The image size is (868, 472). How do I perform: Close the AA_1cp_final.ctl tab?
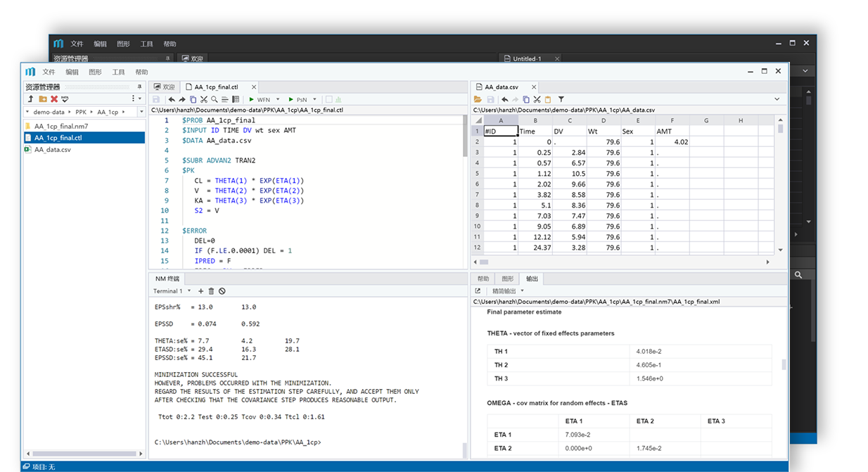[x=254, y=87]
